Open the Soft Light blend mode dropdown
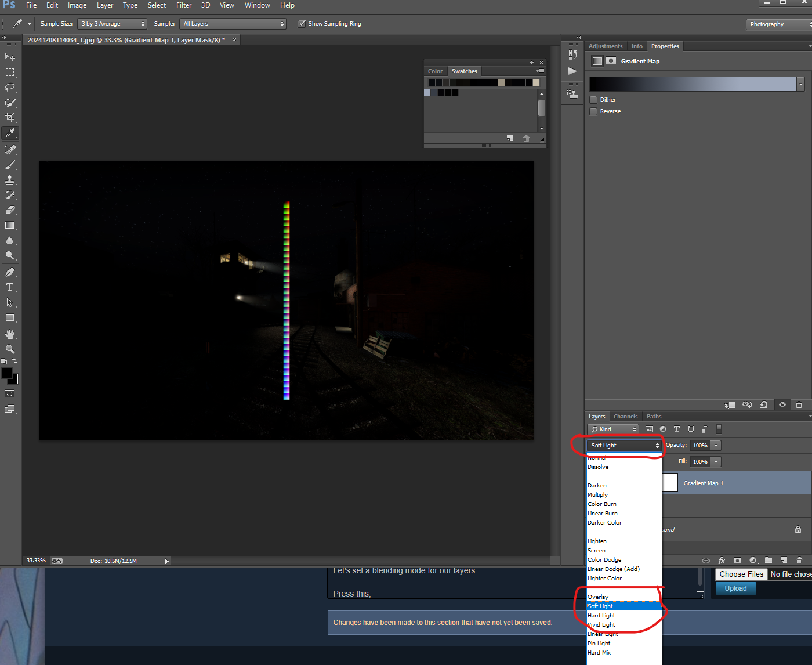Viewport: 812px width, 665px height. (x=624, y=446)
